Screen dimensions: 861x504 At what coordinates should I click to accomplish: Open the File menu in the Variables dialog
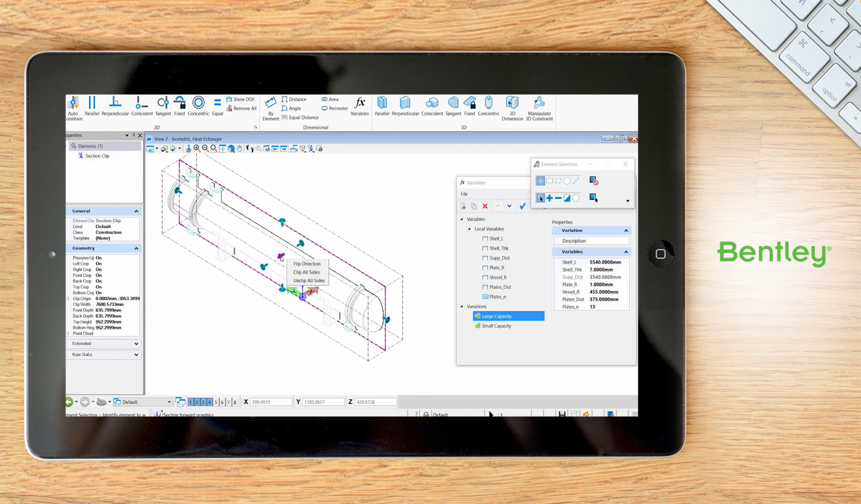tap(464, 194)
